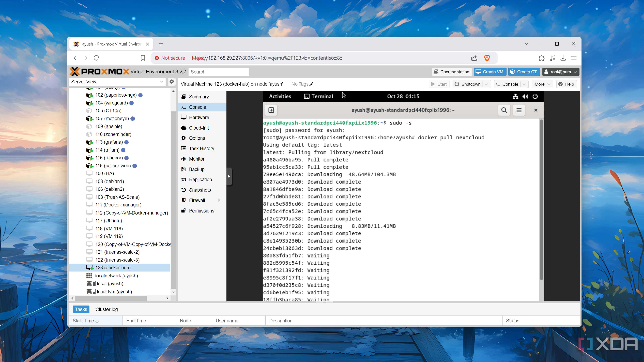Open the More dropdown menu
Screen dimensions: 644x362
[542, 84]
